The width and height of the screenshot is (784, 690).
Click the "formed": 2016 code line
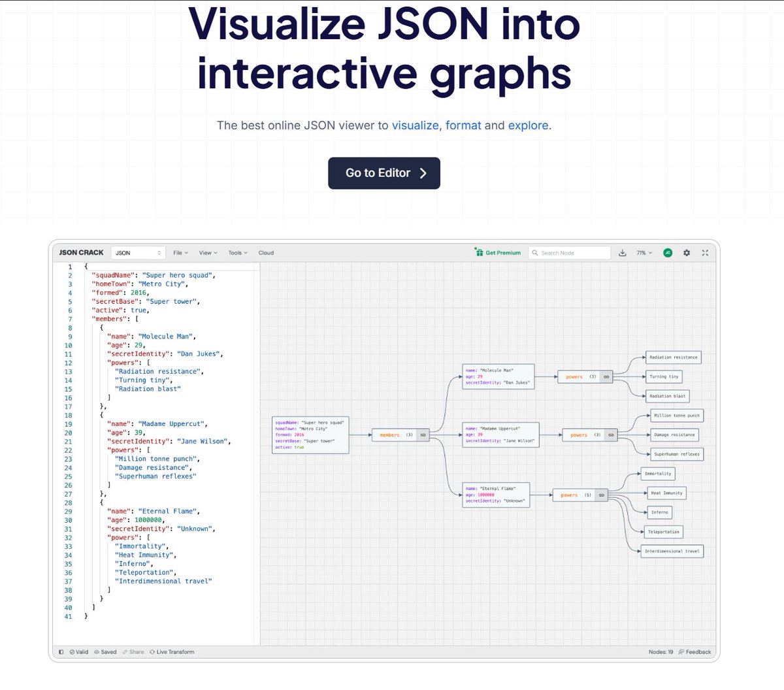point(121,293)
